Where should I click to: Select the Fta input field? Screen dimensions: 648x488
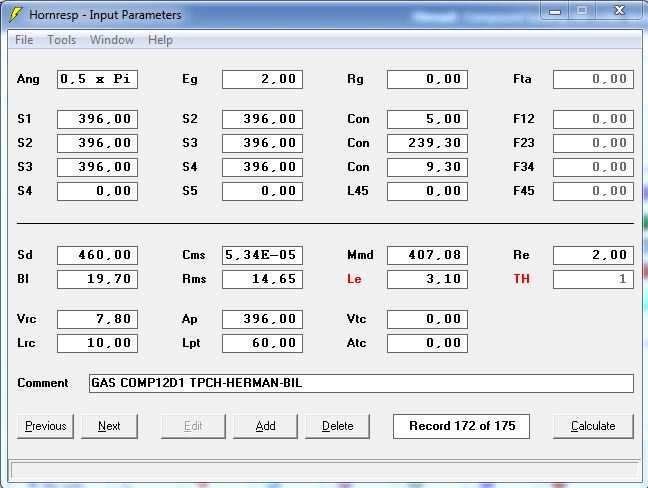(x=593, y=79)
